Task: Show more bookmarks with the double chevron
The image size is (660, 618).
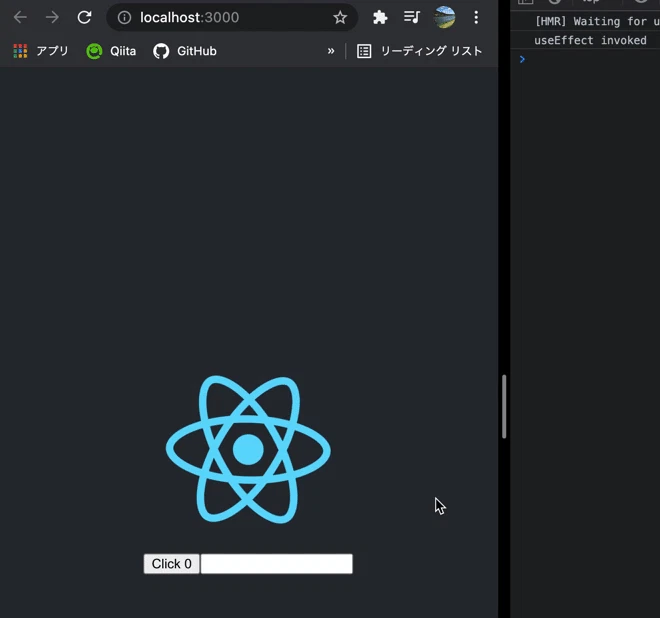Action: click(x=331, y=51)
